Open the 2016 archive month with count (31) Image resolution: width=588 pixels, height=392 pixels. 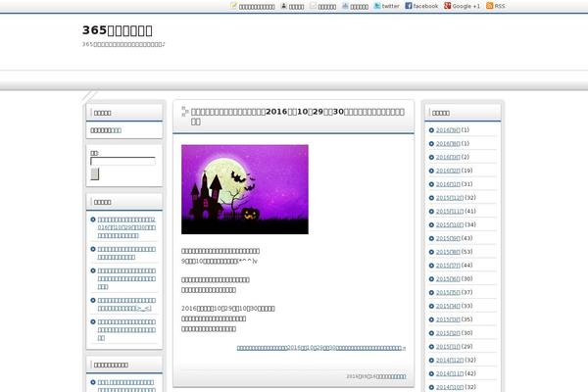(448, 184)
